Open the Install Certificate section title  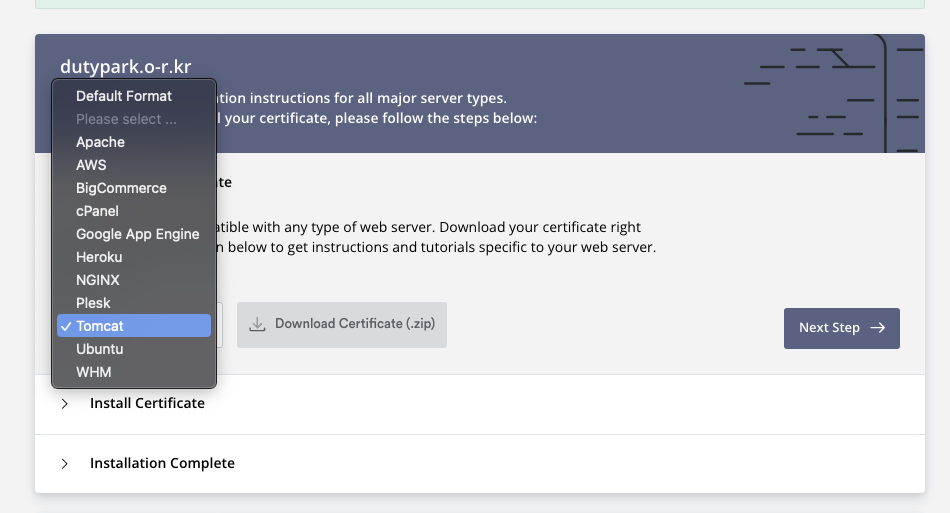point(147,403)
